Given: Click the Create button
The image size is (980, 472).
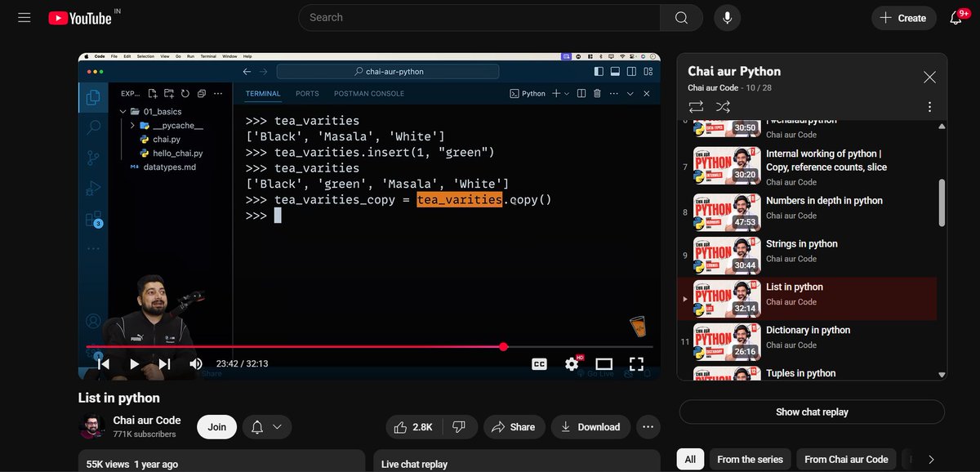Looking at the screenshot, I should tap(903, 18).
